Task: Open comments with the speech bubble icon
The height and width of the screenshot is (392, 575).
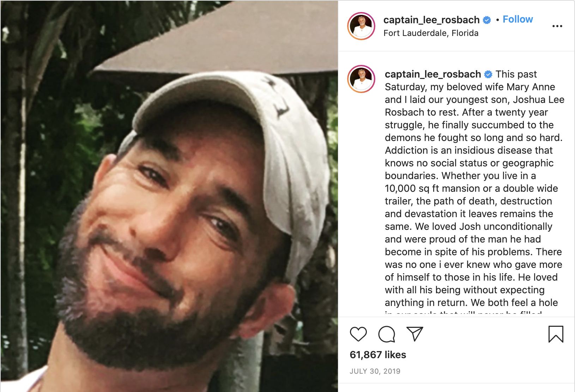Action: tap(387, 334)
